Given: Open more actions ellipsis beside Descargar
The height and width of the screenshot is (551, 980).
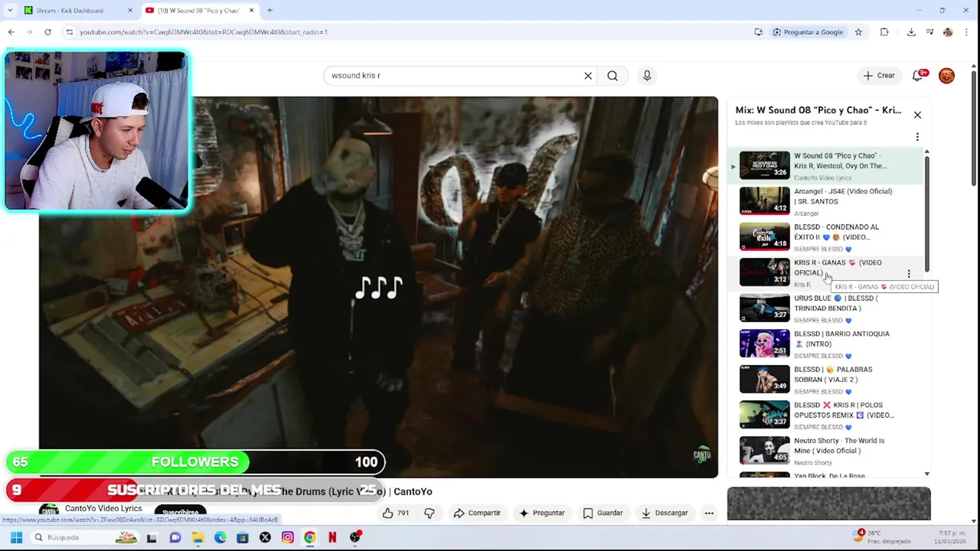Looking at the screenshot, I should pyautogui.click(x=709, y=513).
